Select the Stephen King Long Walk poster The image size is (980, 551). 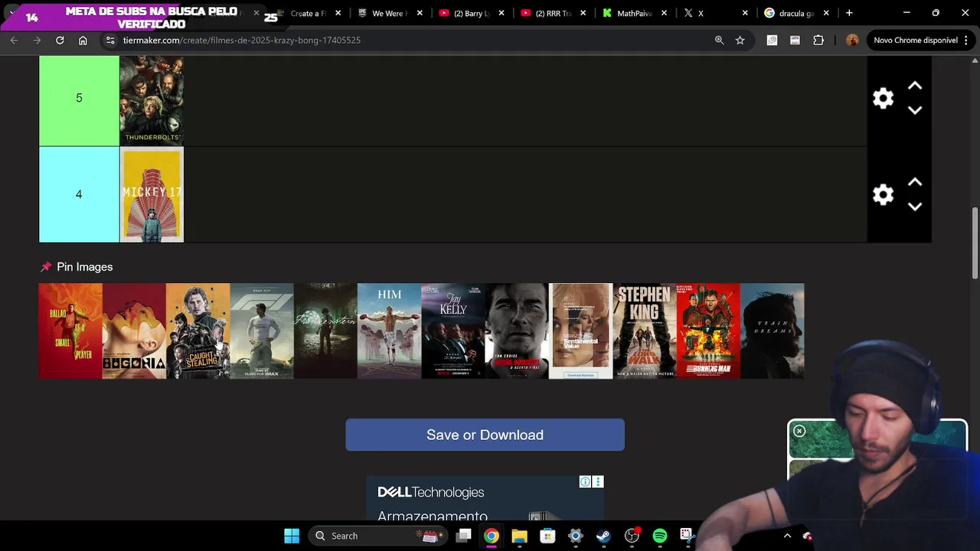coord(645,331)
